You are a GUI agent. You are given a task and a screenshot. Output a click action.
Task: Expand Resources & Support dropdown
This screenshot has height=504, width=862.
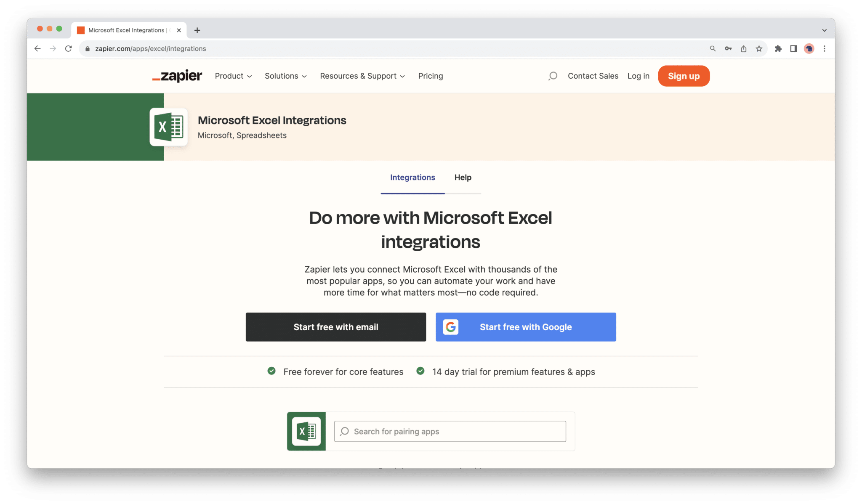point(362,76)
